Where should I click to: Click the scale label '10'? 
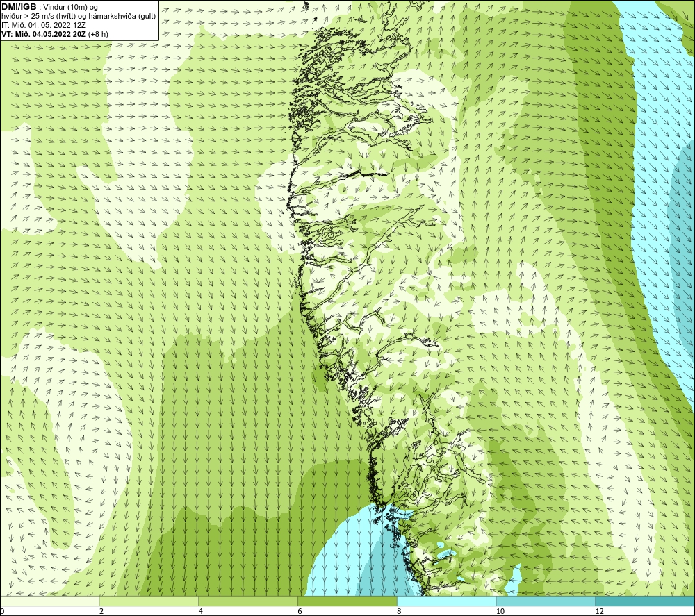coord(500,612)
